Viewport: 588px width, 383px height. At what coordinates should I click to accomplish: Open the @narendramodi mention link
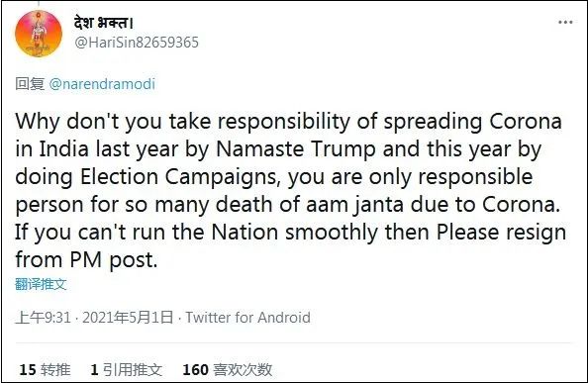click(102, 83)
